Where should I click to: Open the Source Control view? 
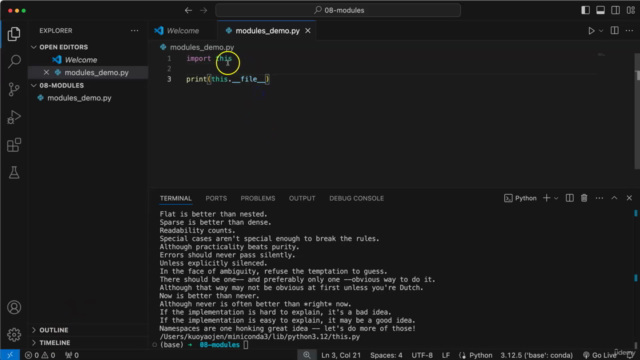pyautogui.click(x=14, y=89)
